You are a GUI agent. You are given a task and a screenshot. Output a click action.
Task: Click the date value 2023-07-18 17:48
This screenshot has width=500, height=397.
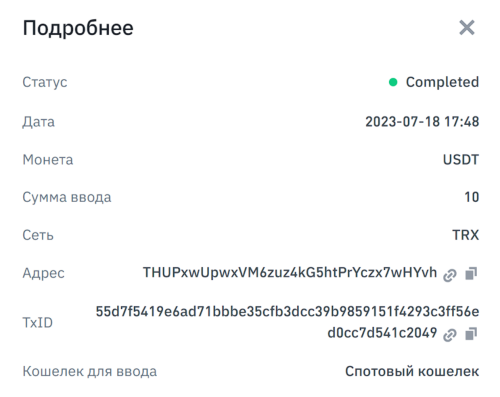coord(422,122)
